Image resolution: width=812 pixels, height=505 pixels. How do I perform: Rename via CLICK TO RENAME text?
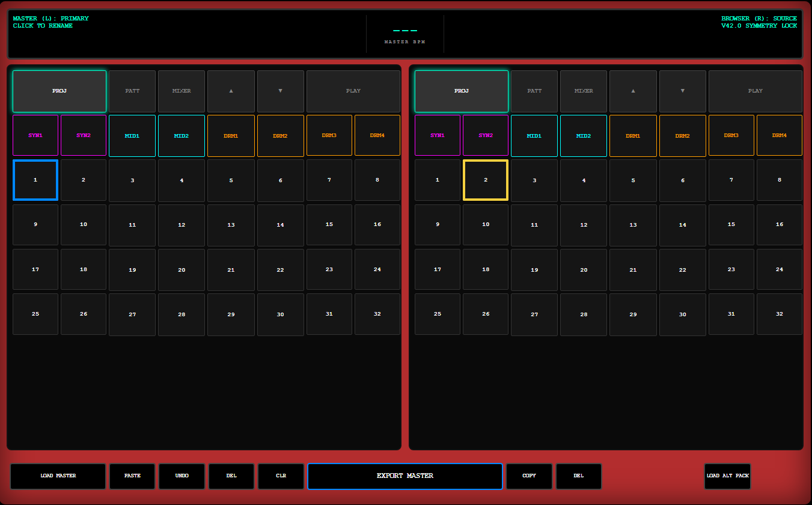click(x=43, y=26)
